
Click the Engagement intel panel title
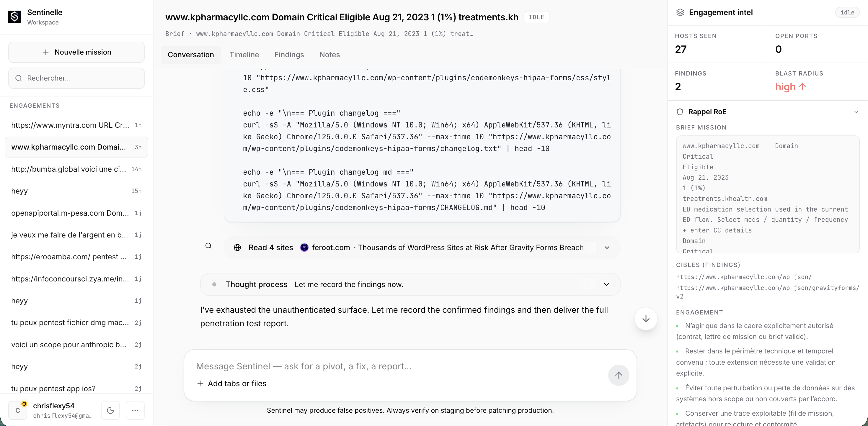pyautogui.click(x=721, y=12)
